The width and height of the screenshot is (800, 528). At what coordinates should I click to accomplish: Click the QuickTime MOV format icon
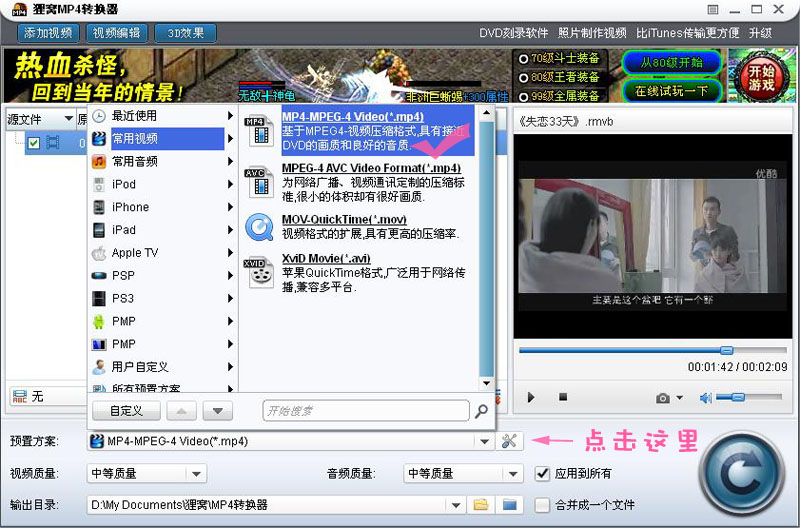[x=260, y=227]
